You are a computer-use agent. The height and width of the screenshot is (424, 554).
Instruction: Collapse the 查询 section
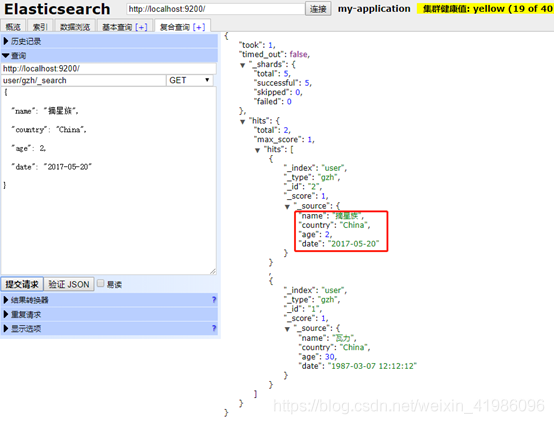(109, 55)
